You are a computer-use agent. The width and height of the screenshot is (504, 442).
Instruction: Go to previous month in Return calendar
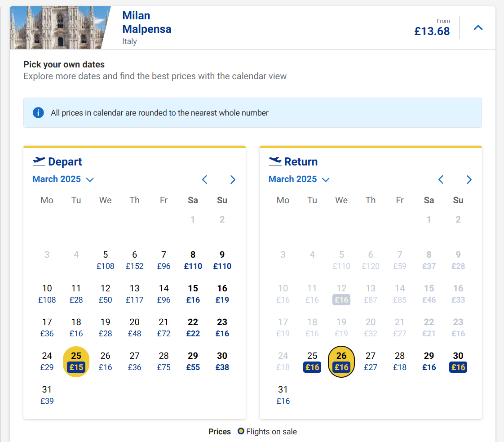point(441,179)
